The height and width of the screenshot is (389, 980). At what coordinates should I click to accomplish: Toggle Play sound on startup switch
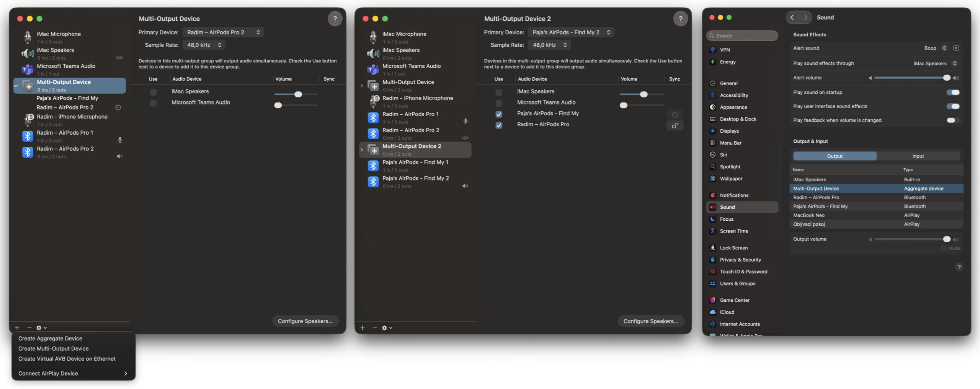(953, 92)
